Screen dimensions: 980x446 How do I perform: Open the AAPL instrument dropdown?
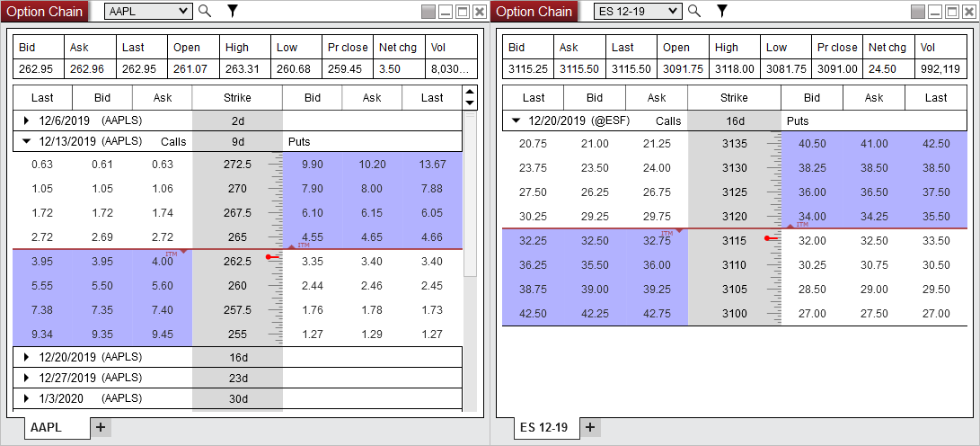(184, 11)
